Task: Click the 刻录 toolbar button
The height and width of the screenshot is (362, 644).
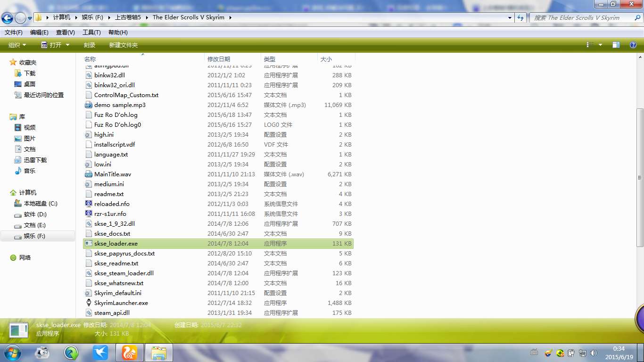Action: (x=90, y=45)
